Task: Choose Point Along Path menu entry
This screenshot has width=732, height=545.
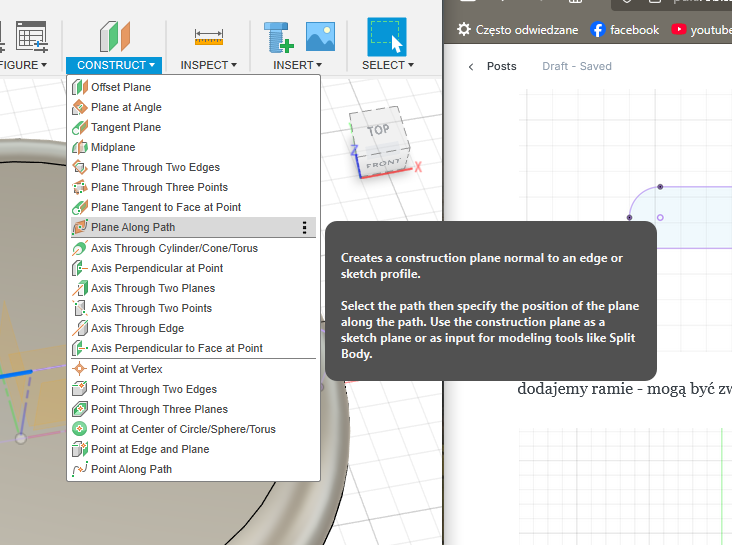Action: point(193,469)
